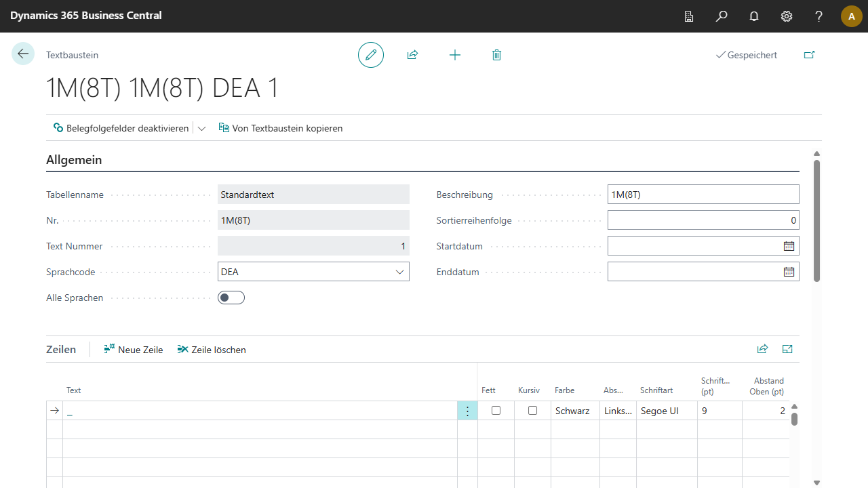Screen dimensions: 868x488
Task: Open the notifications bell
Action: point(754,16)
